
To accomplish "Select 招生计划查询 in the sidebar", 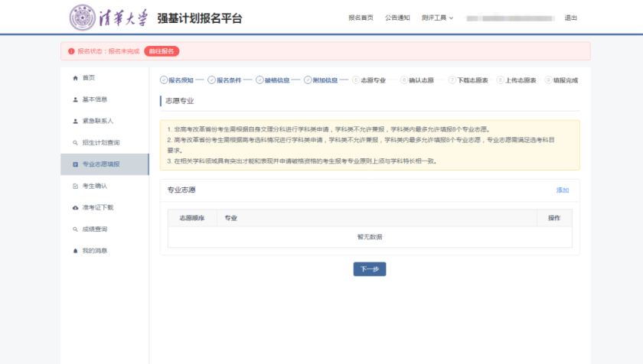I will tap(105, 143).
